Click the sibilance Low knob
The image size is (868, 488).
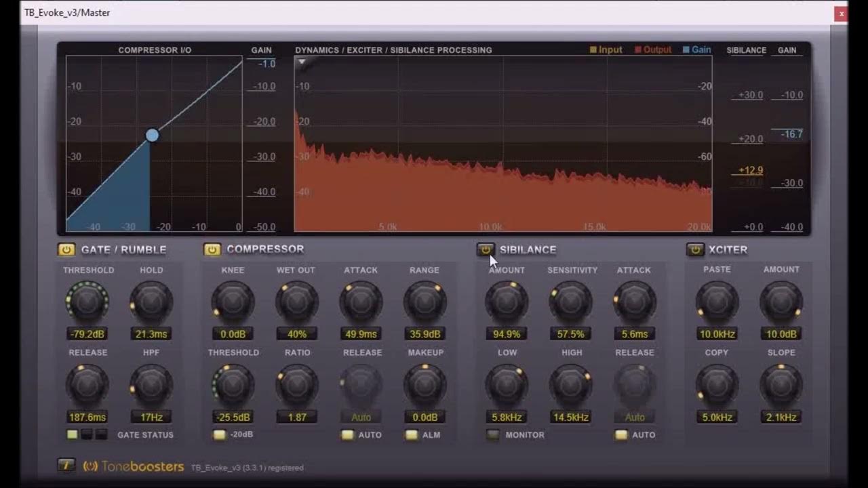click(x=507, y=385)
